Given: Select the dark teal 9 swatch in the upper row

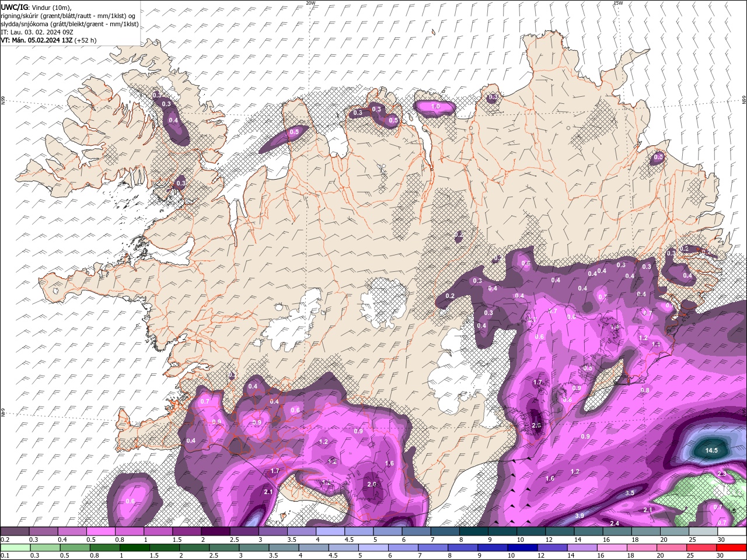Looking at the screenshot, I should (x=502, y=531).
